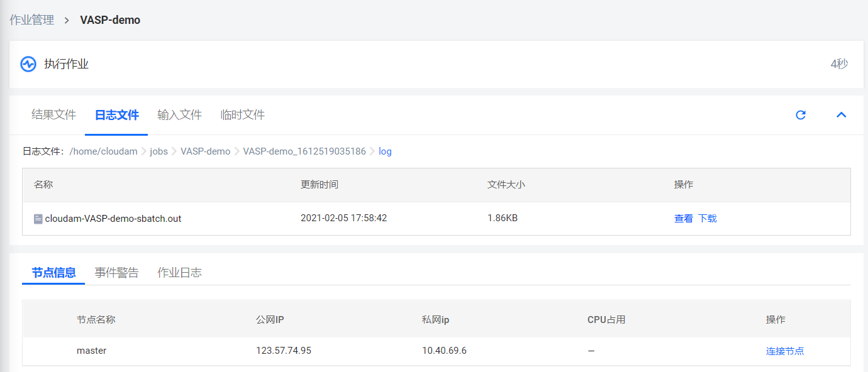
Task: Download the sbatch.out log with 下载
Action: click(708, 219)
